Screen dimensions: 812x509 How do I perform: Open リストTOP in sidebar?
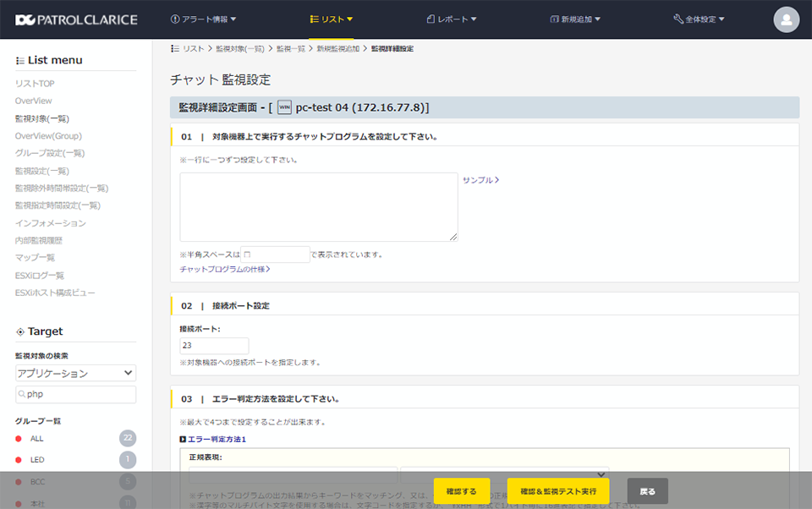click(35, 84)
